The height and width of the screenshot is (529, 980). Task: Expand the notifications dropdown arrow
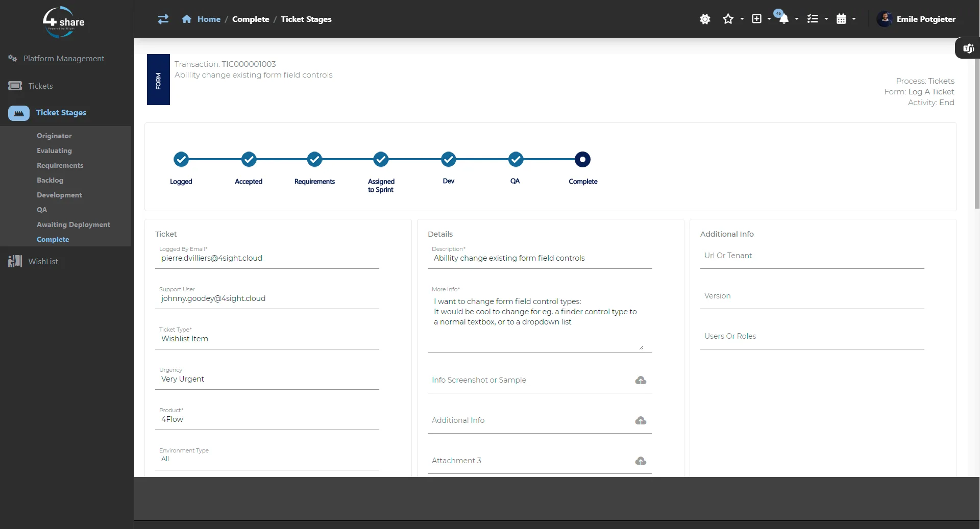point(796,19)
